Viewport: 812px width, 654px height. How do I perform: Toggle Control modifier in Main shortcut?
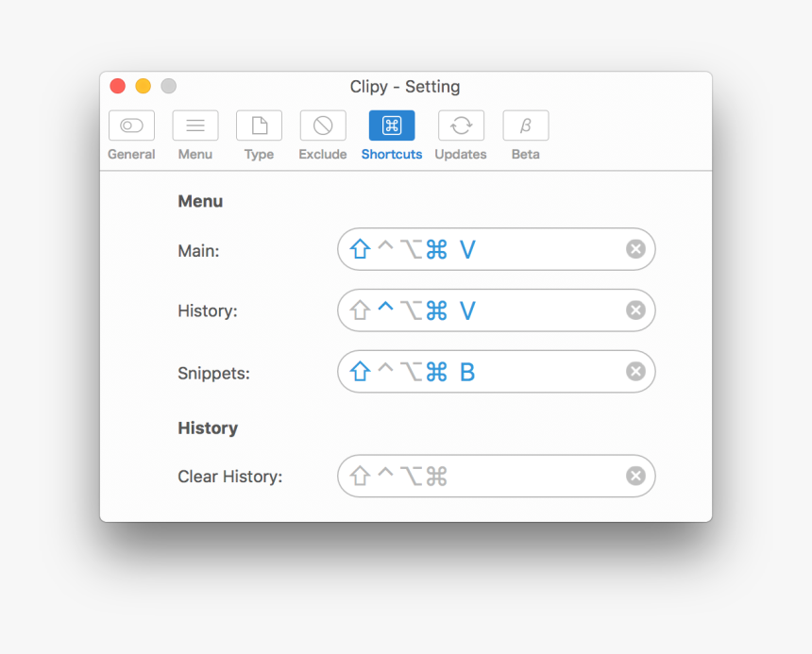point(385,244)
